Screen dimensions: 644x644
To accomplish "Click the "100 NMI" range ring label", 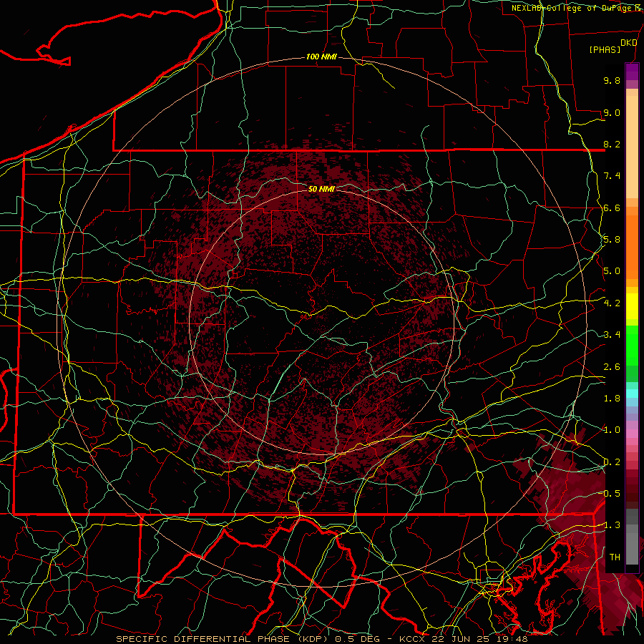I will click(x=321, y=57).
